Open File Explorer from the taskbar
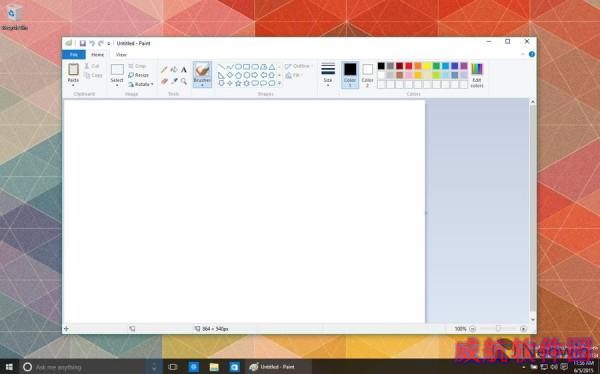The height and width of the screenshot is (374, 600). click(x=214, y=367)
